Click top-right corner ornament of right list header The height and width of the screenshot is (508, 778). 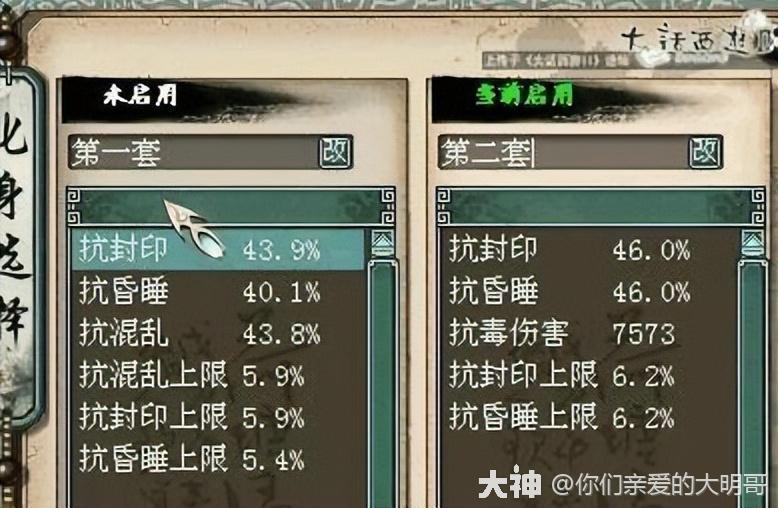[758, 195]
